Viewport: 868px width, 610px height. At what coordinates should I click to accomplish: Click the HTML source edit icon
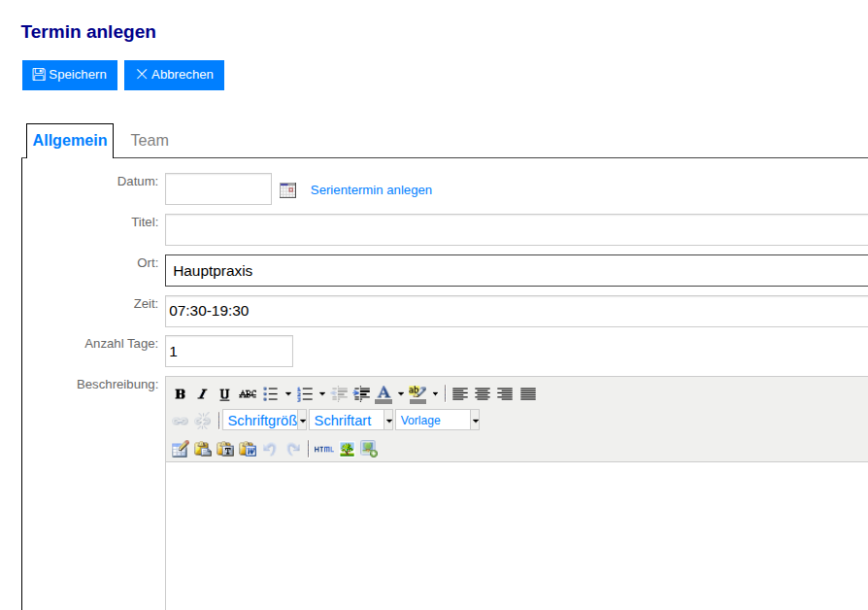click(323, 449)
